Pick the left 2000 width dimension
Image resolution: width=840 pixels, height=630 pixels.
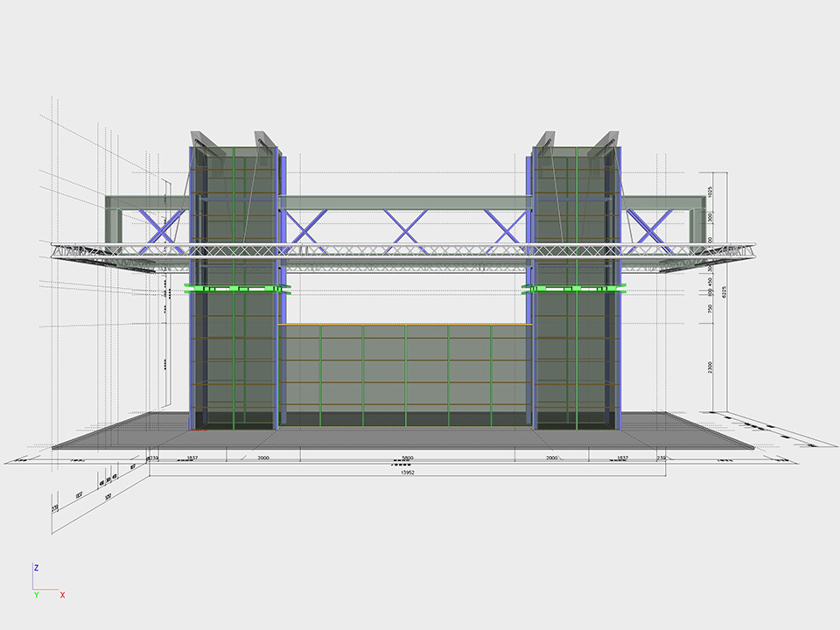(263, 458)
